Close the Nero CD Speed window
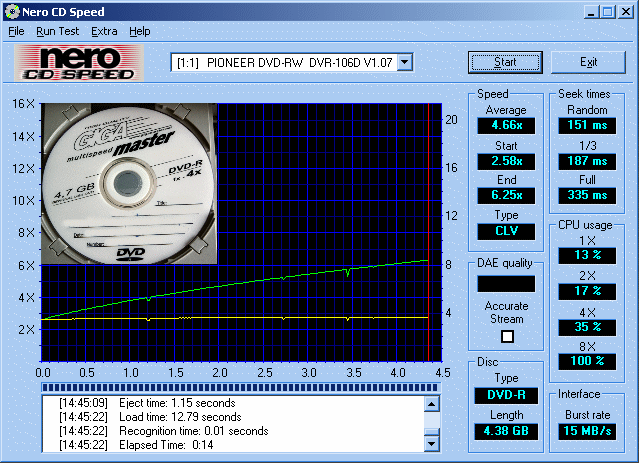This screenshot has height=463, width=639. coord(626,12)
